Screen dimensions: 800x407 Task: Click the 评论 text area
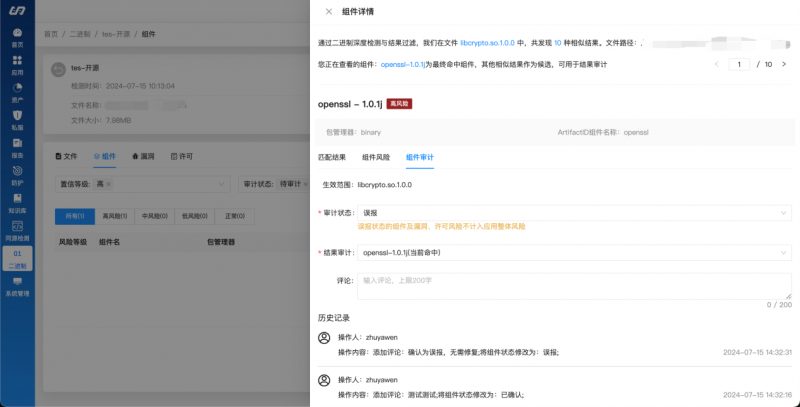pos(574,286)
